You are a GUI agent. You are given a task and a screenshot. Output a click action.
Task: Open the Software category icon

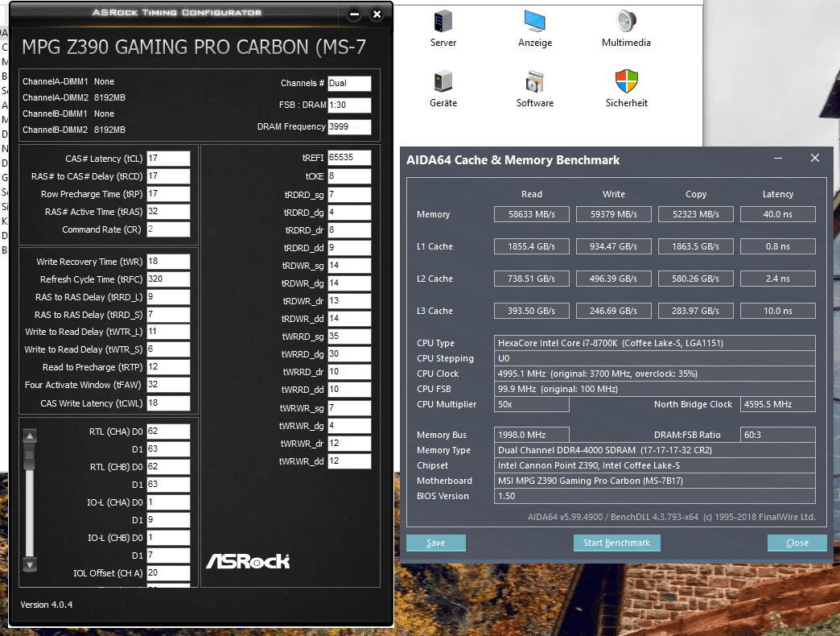[x=534, y=81]
